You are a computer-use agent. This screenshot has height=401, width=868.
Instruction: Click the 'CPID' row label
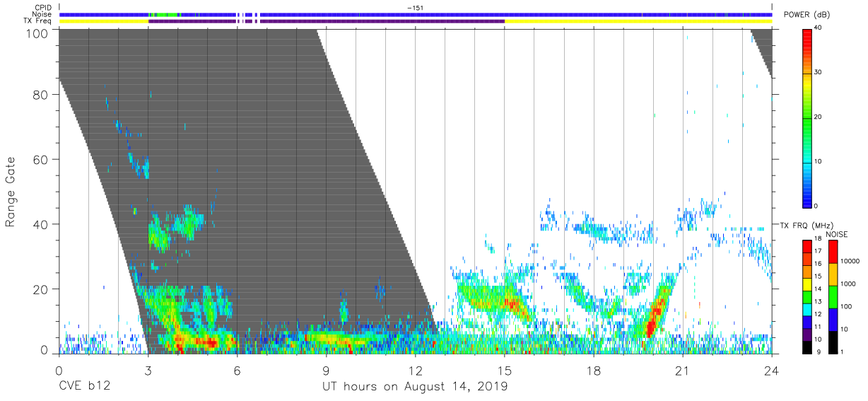point(43,8)
